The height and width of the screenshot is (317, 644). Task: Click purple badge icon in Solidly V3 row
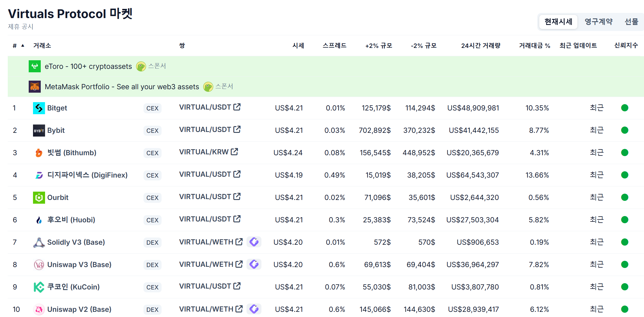click(254, 242)
